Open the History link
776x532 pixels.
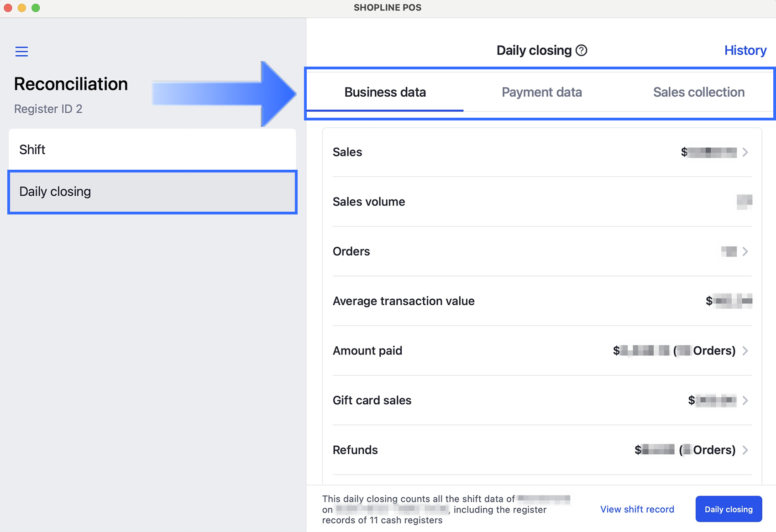tap(745, 50)
